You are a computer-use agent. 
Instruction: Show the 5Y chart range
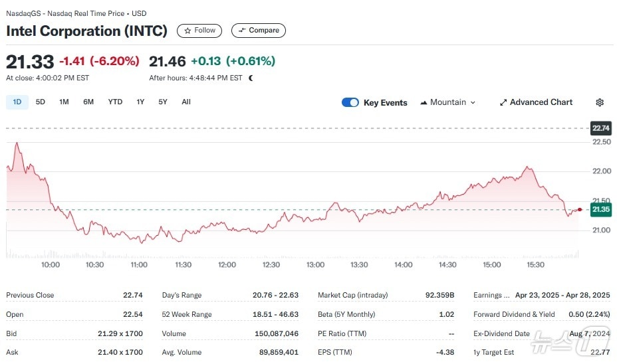[x=163, y=102]
